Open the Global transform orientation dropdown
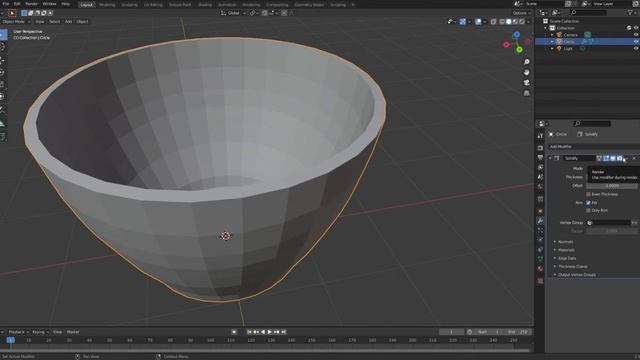The image size is (640, 360). tap(233, 13)
